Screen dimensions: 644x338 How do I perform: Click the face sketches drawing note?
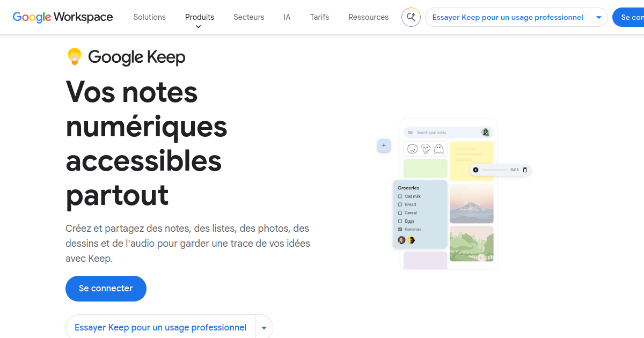[x=425, y=149]
